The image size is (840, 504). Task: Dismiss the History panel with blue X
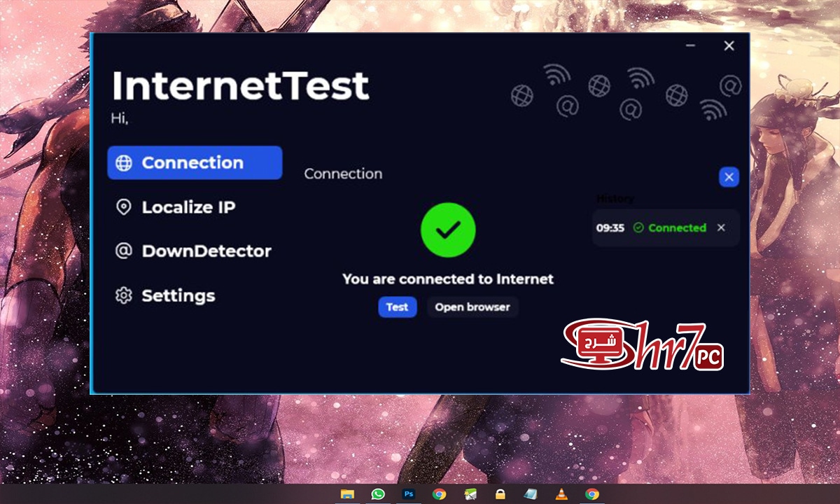tap(729, 177)
